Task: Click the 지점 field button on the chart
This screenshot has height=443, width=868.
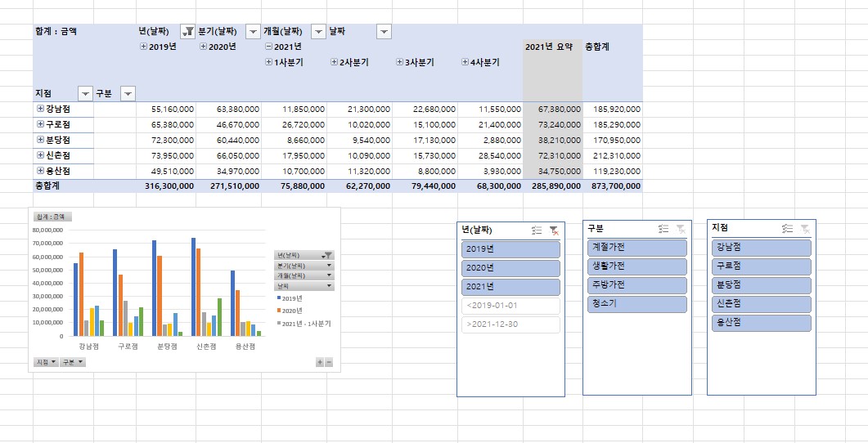Action: [x=46, y=361]
